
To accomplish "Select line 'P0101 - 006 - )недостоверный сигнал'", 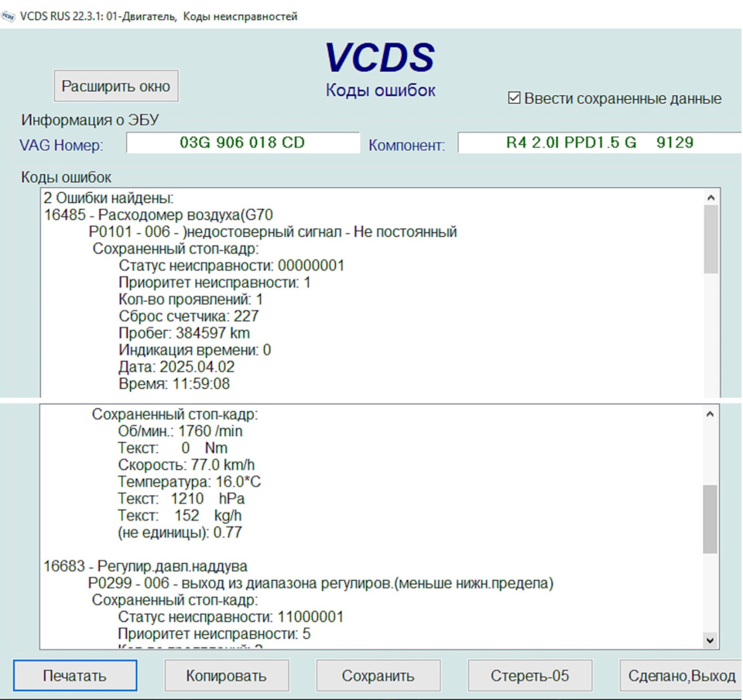I will [x=273, y=232].
